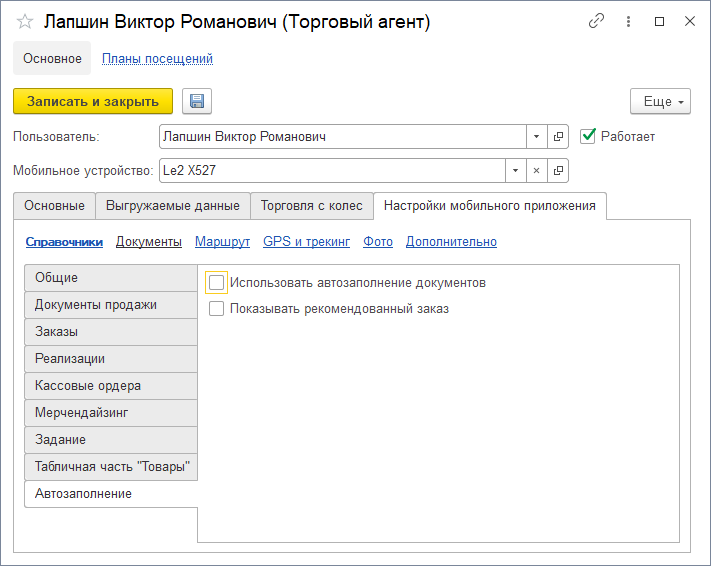Click the save floppy disk icon
The height and width of the screenshot is (566, 711).
196,101
